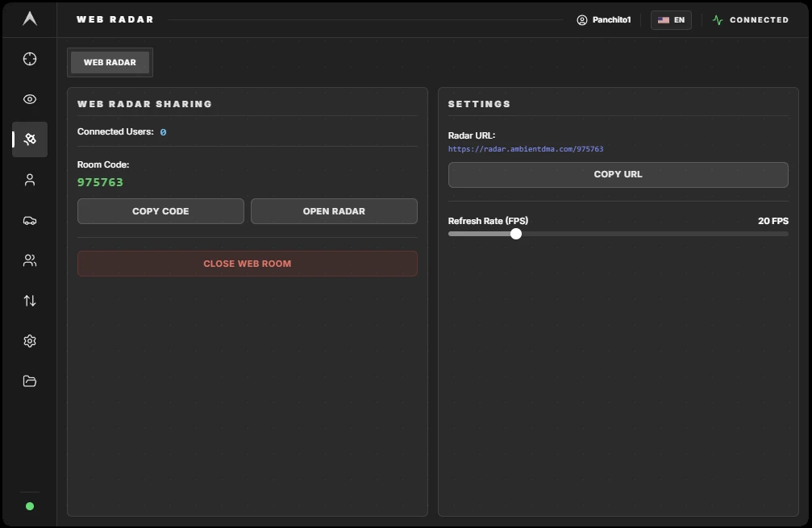The height and width of the screenshot is (528, 812).
Task: Click the connection pulse icon beside CONNECTED
Action: (717, 19)
